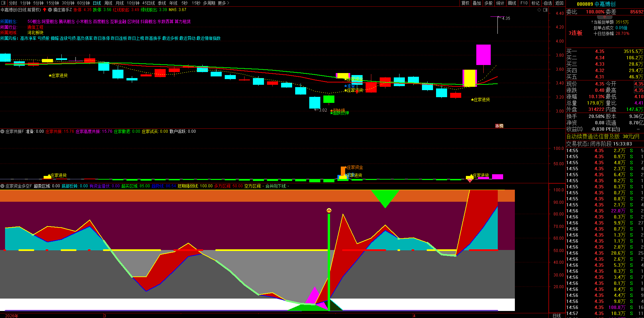Click the 买五 bid row 4.31

[x=605, y=77]
